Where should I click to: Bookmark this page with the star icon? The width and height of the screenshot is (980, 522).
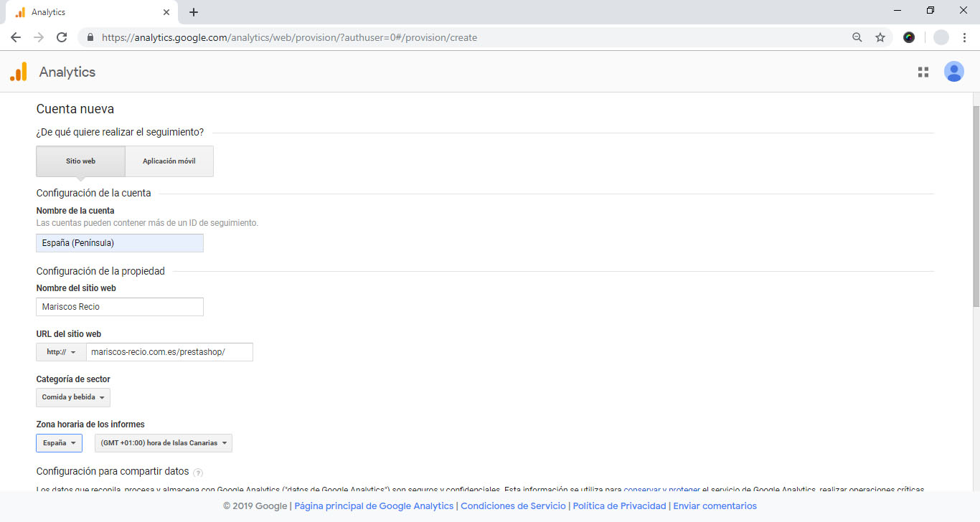tap(880, 37)
